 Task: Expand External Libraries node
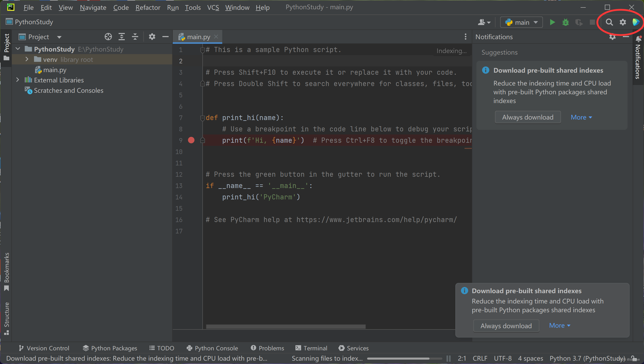(x=18, y=80)
